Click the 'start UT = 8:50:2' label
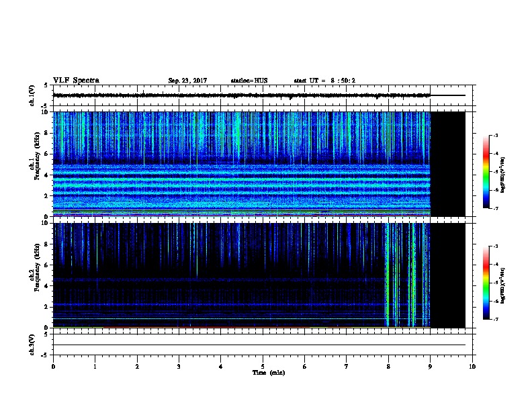Image resolution: width=532 pixels, height=411 pixels. (x=324, y=81)
